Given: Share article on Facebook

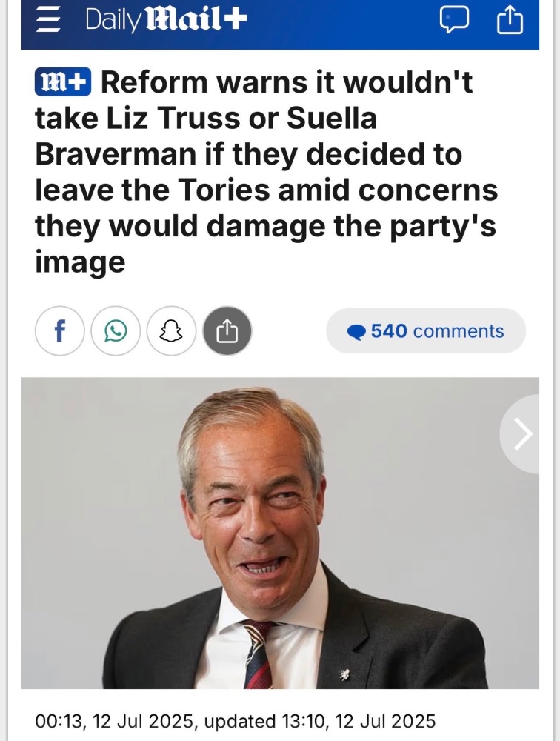Looking at the screenshot, I should tap(59, 330).
